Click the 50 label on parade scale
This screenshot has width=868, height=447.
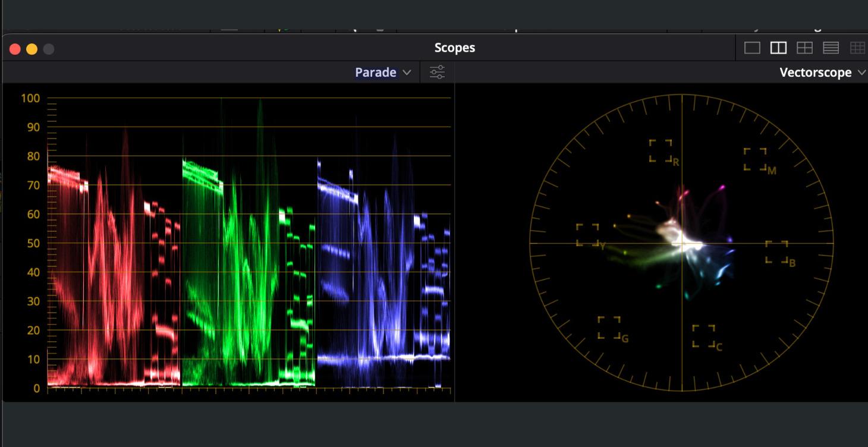coord(33,243)
